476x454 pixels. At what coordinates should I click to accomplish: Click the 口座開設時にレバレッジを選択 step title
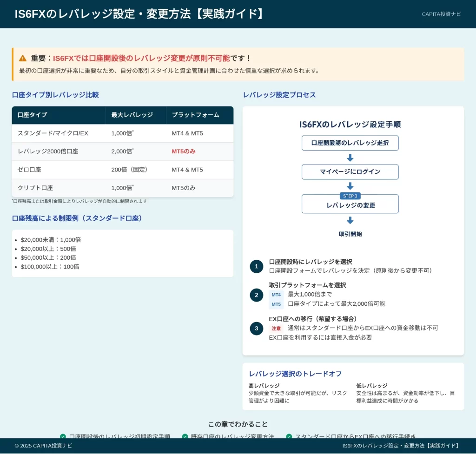click(x=311, y=262)
